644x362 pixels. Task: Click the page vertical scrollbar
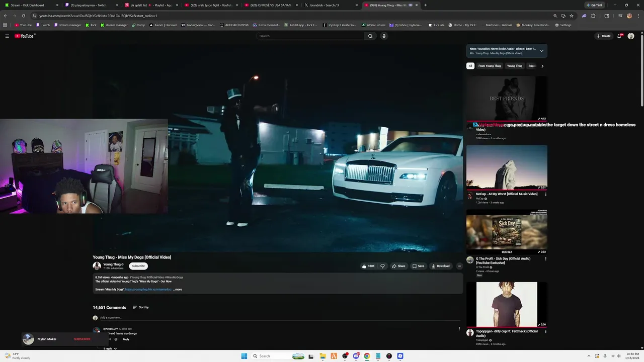[x=641, y=70]
